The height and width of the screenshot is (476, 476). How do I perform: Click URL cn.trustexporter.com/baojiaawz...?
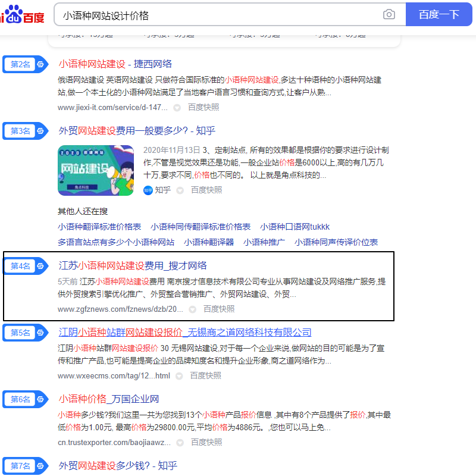114,443
